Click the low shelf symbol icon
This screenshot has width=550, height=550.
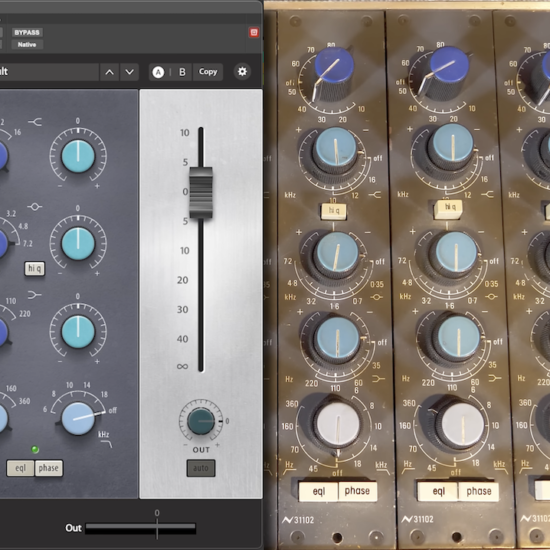34,295
